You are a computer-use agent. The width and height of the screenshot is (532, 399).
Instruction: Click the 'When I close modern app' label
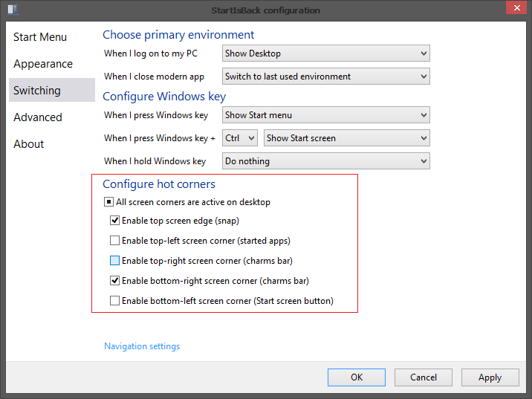[154, 77]
